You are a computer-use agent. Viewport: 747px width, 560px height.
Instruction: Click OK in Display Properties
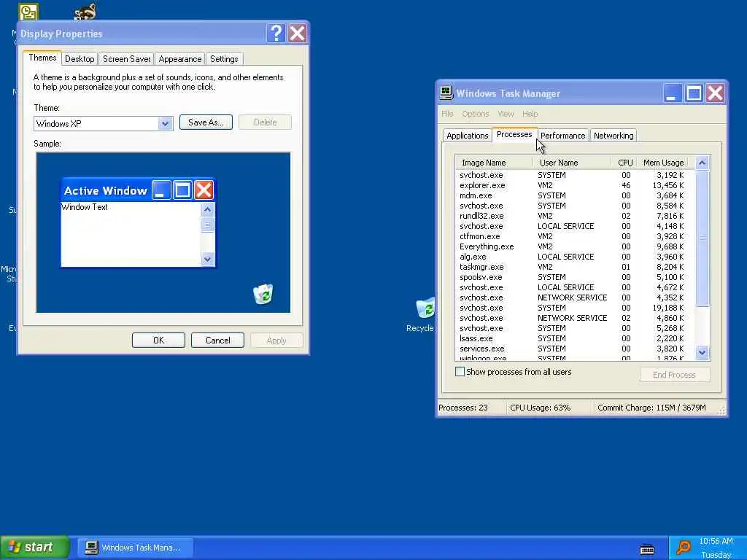(x=158, y=341)
